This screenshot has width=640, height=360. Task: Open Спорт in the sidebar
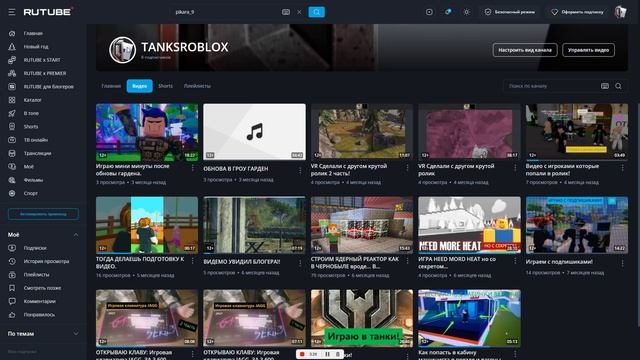30,193
